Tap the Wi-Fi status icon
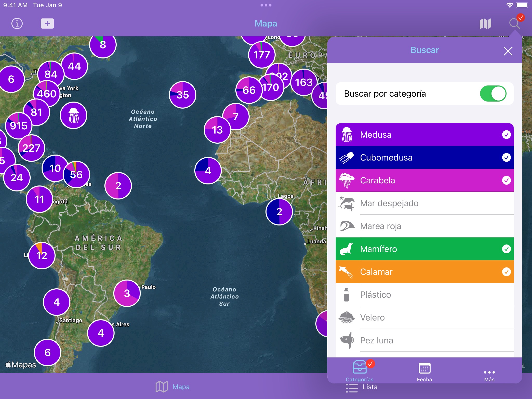 pos(510,5)
